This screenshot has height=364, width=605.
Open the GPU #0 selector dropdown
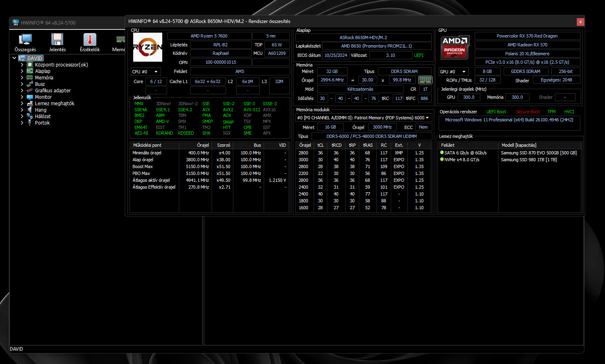(x=454, y=72)
